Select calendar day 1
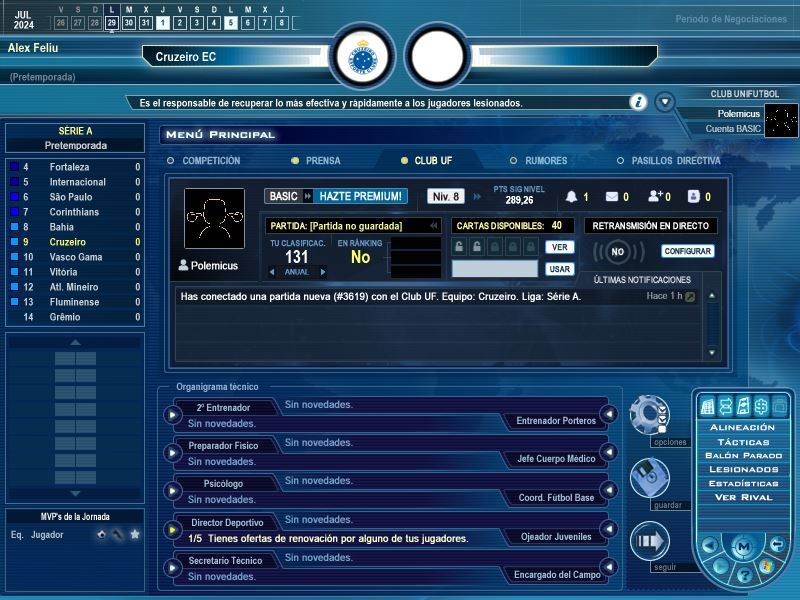 click(163, 22)
